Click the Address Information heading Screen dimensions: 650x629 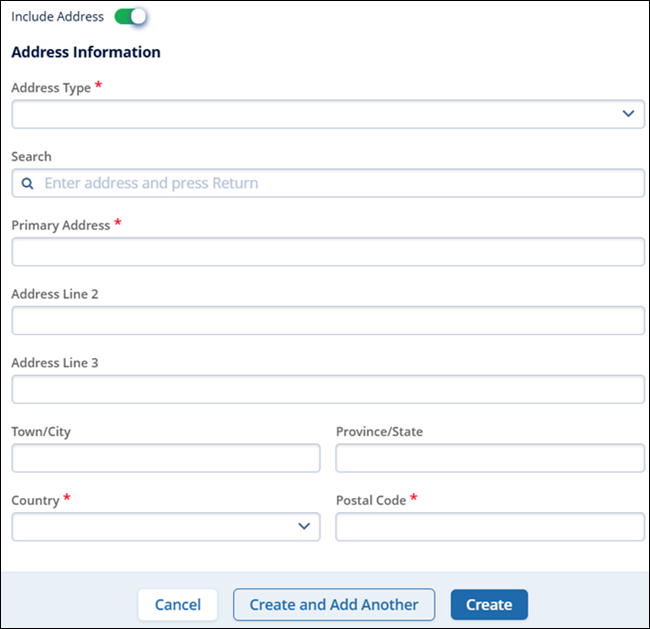coord(86,52)
